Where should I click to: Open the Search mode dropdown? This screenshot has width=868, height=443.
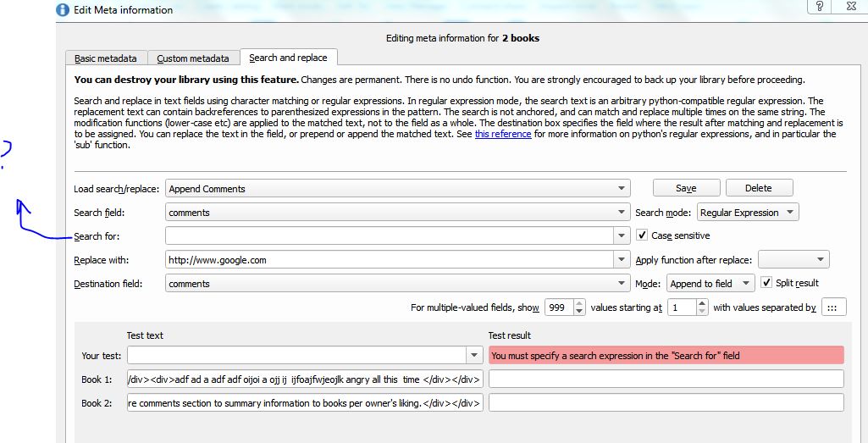tap(790, 213)
